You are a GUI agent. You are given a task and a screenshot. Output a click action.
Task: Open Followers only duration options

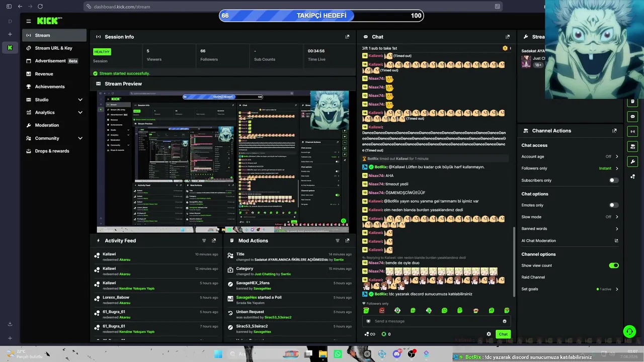[570, 168]
